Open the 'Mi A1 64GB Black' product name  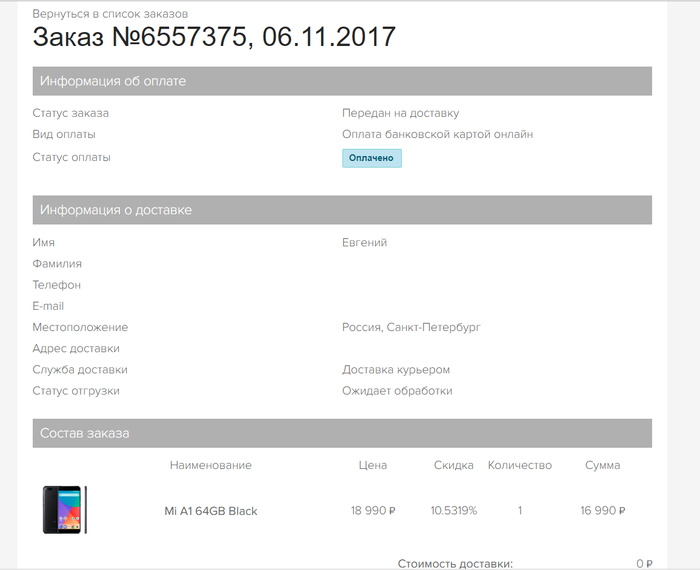[211, 511]
